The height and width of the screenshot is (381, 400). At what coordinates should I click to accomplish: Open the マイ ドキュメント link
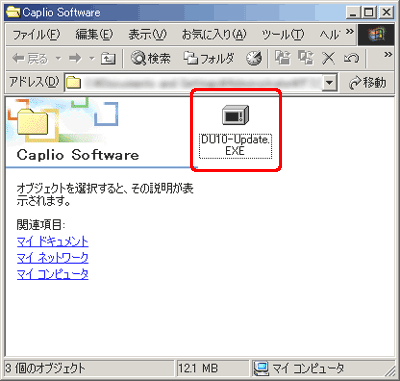coord(52,241)
